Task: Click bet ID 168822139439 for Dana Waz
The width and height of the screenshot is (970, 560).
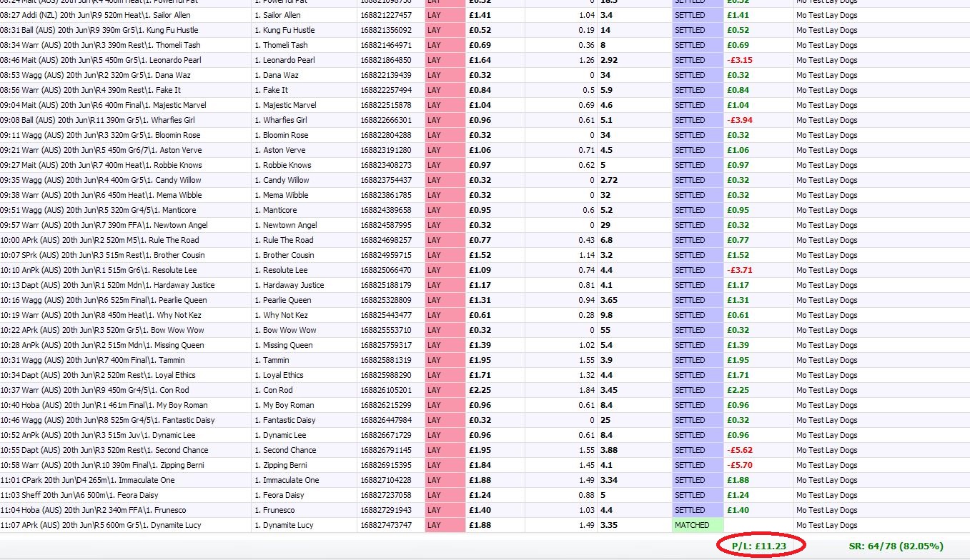Action: pyautogui.click(x=386, y=75)
